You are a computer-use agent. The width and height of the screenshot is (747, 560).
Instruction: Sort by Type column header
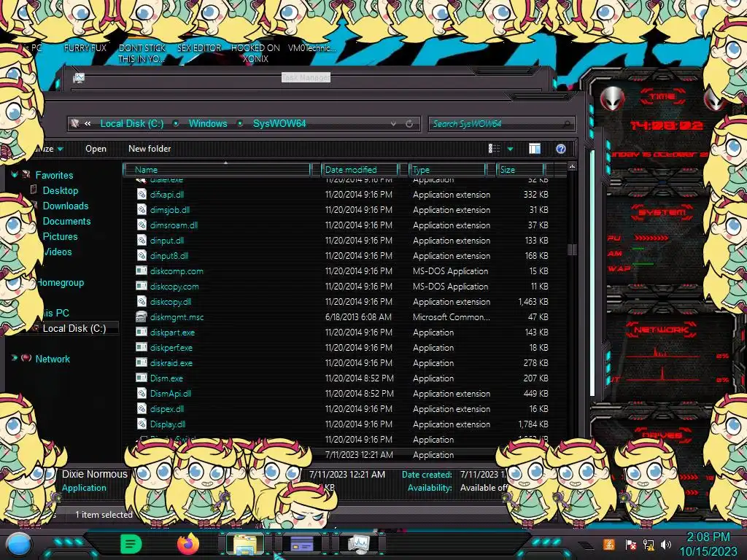click(x=447, y=169)
